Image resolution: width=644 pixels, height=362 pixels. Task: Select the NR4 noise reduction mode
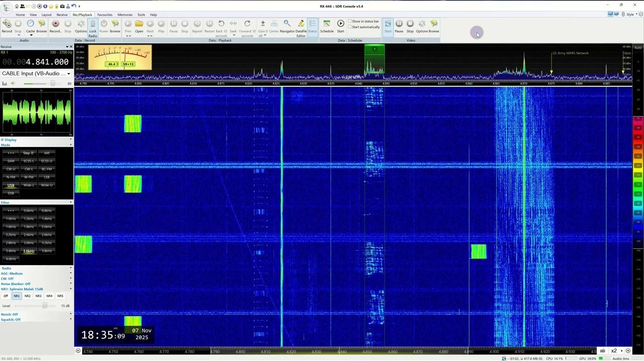(x=49, y=296)
